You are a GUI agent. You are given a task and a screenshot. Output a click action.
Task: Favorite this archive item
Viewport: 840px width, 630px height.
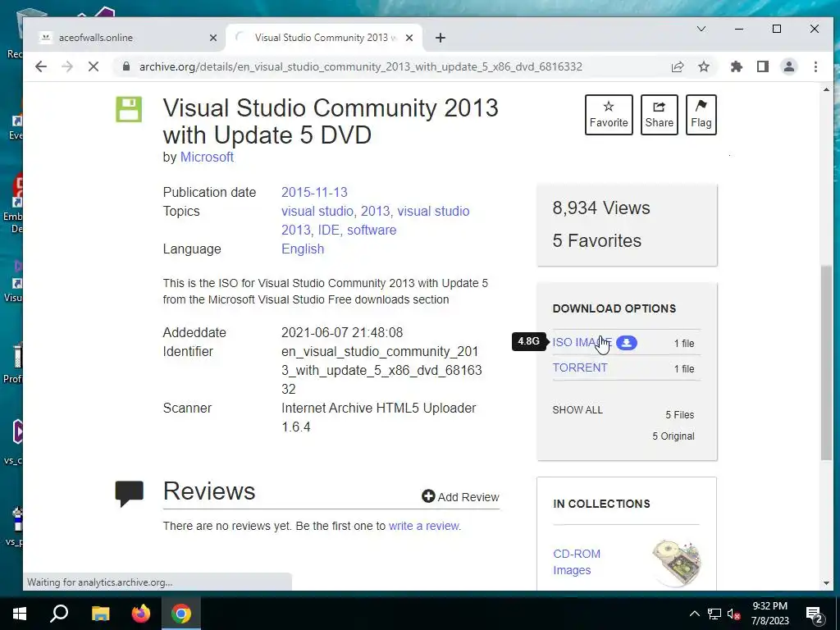[x=609, y=115]
